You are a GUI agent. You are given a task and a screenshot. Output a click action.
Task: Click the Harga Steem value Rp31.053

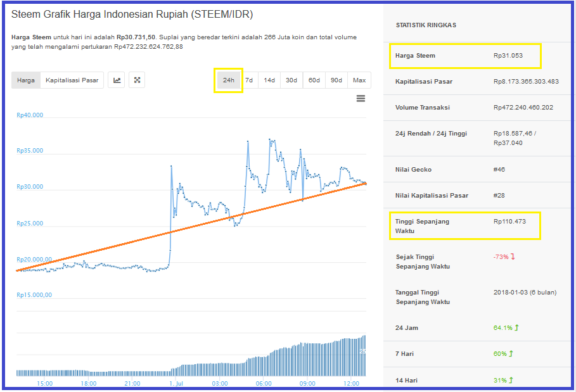pos(508,56)
